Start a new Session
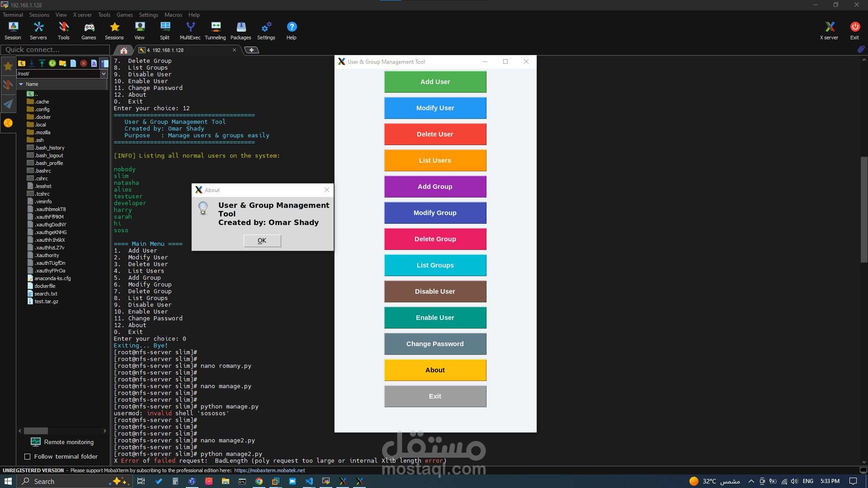The image size is (868, 488). pyautogui.click(x=13, y=30)
